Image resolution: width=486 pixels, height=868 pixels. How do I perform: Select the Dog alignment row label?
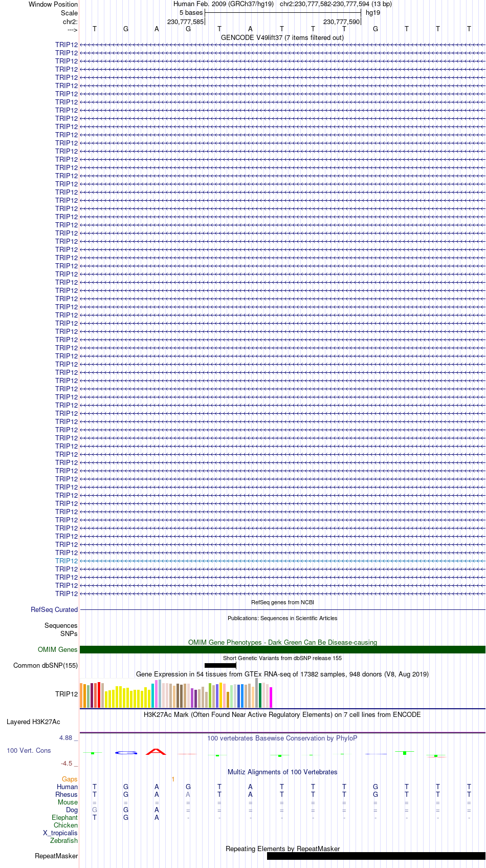pos(72,810)
